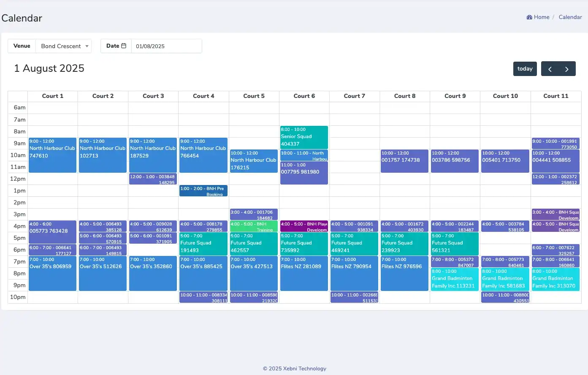Click the Venue dropdown arrow
Image resolution: width=588 pixels, height=375 pixels.
tap(87, 46)
